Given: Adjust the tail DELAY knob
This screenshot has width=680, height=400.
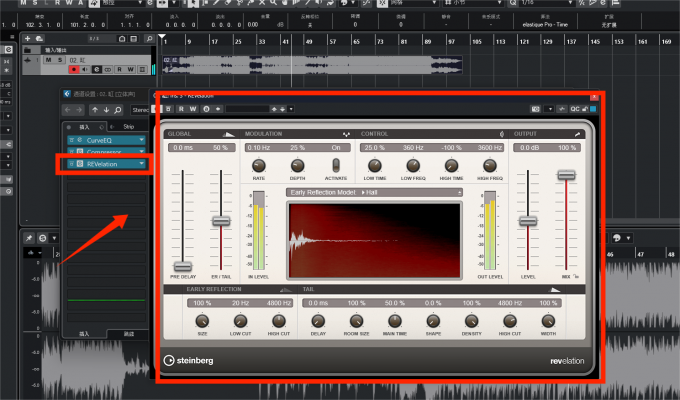Looking at the screenshot, I should [318, 321].
